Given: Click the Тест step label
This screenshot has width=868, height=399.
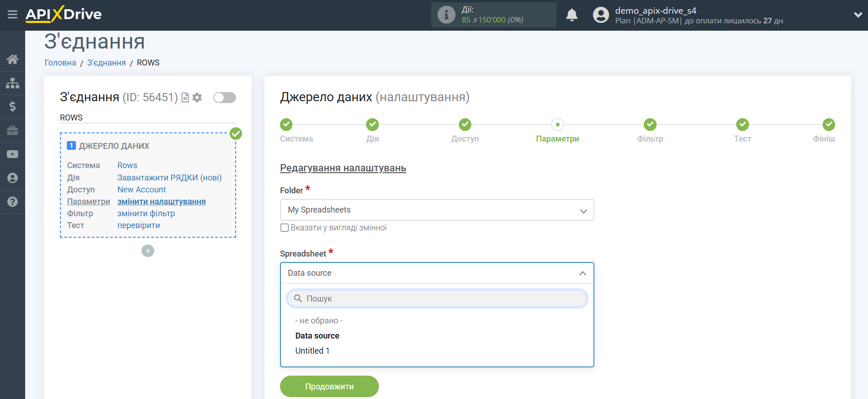Looking at the screenshot, I should point(742,139).
